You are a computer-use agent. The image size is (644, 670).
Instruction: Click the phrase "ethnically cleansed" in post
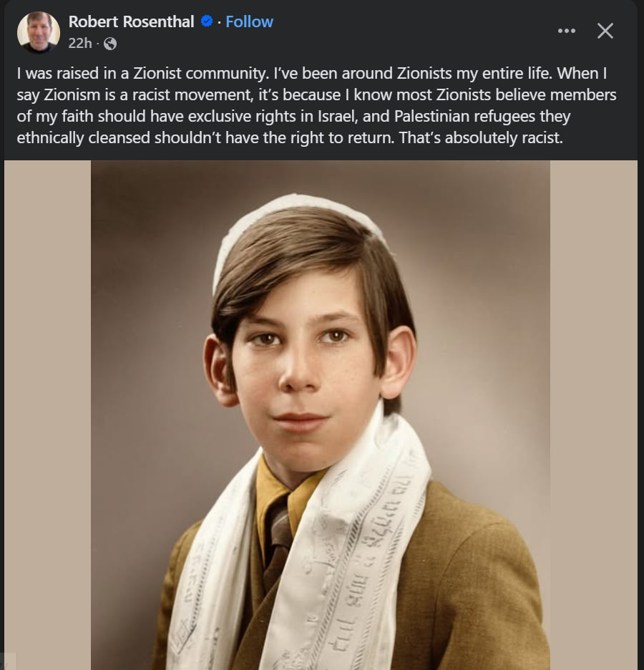pyautogui.click(x=78, y=137)
